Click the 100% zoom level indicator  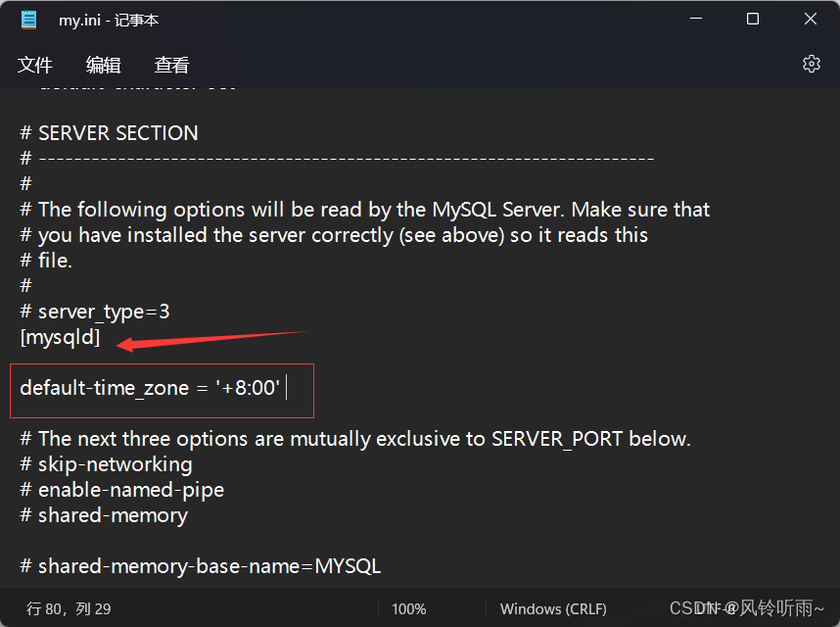408,608
